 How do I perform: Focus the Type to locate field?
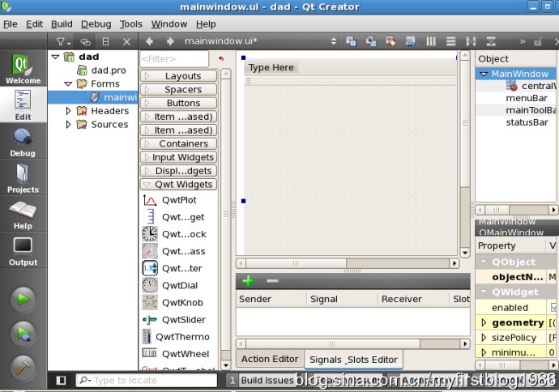click(146, 380)
